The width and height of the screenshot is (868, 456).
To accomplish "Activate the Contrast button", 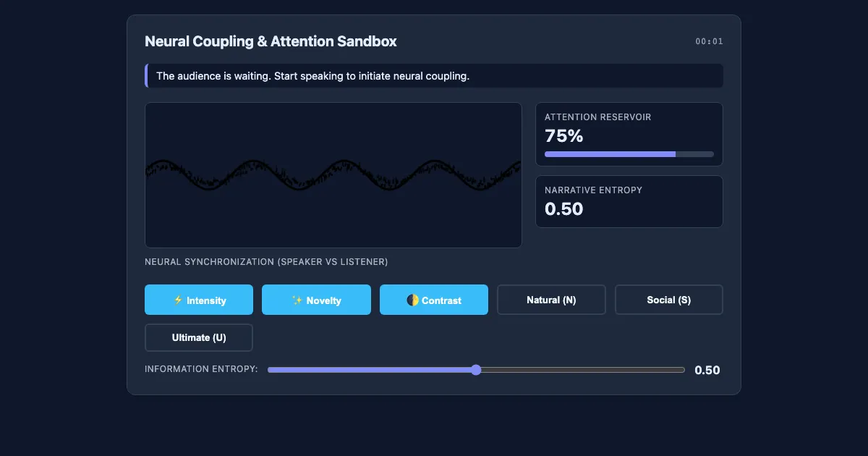I will pyautogui.click(x=434, y=300).
